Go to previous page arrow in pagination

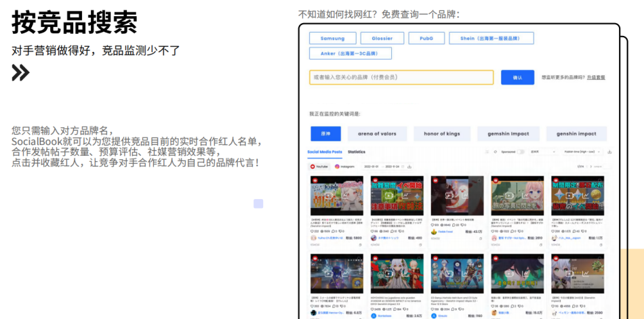point(586,167)
